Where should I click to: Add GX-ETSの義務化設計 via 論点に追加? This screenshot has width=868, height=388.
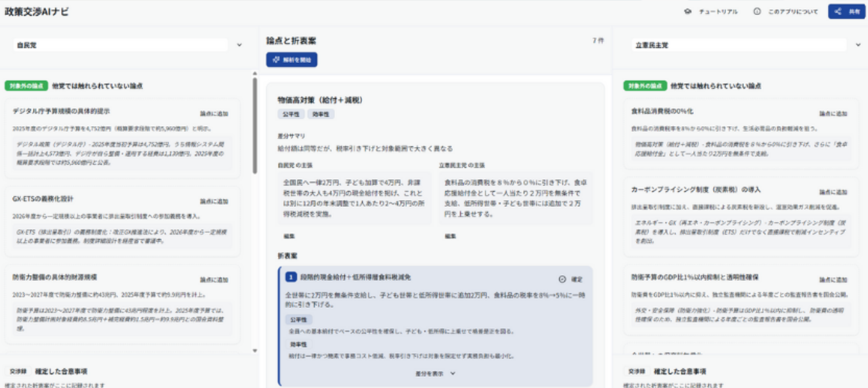[214, 202]
